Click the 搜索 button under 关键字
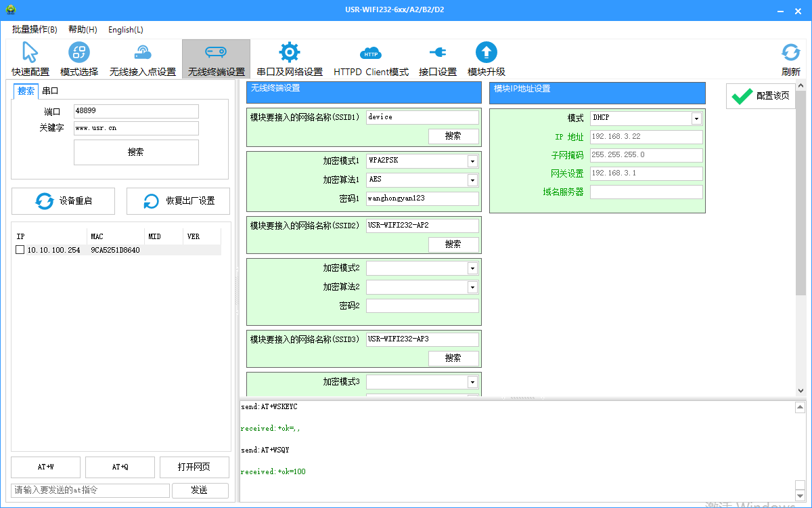Image resolution: width=812 pixels, height=508 pixels. pyautogui.click(x=136, y=152)
